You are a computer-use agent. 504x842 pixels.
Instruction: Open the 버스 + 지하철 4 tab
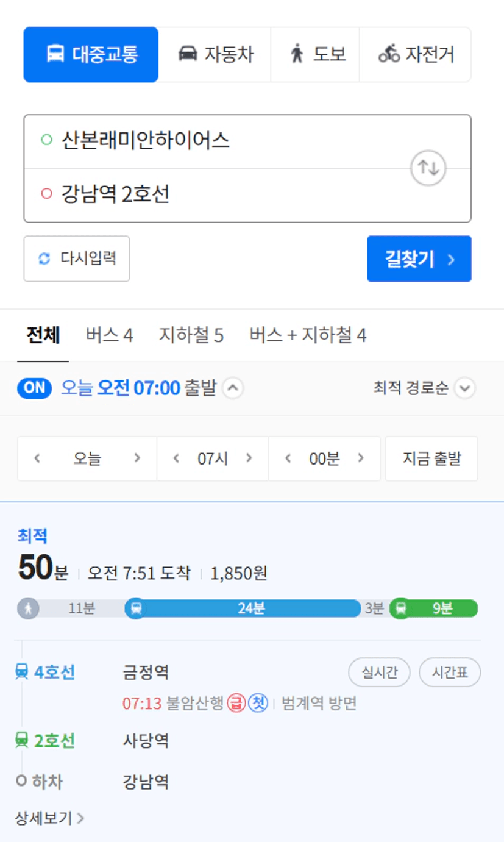tap(308, 335)
